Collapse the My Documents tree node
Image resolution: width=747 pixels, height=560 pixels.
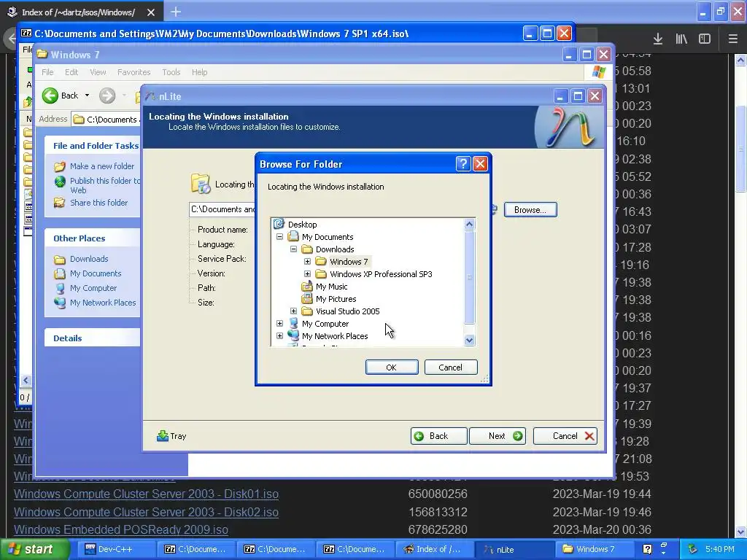(279, 237)
